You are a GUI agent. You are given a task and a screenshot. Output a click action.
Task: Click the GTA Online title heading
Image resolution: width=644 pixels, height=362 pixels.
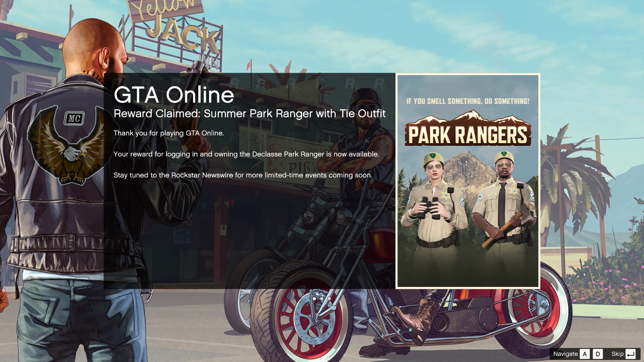coord(174,95)
